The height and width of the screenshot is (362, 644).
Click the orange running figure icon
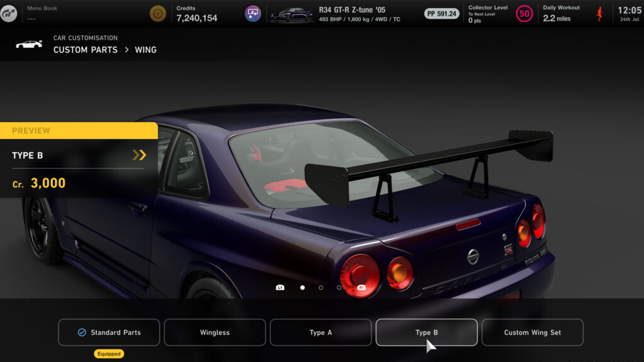coord(599,14)
